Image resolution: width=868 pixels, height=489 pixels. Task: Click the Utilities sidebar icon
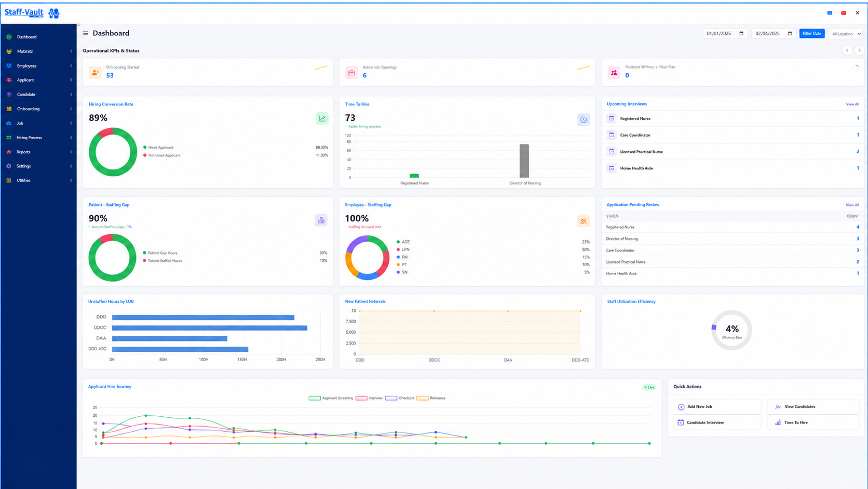point(9,180)
